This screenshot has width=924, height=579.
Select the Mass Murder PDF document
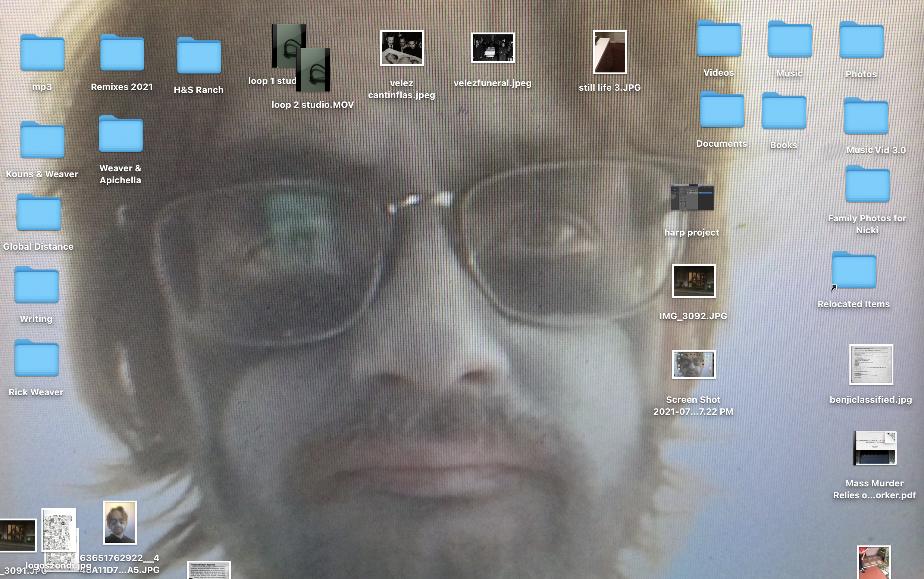coord(874,448)
